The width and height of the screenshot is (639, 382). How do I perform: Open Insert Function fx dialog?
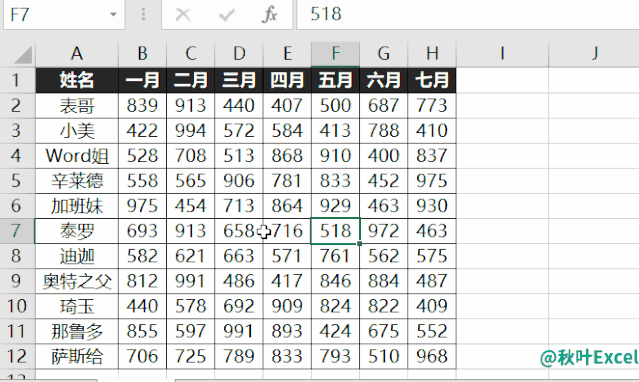coord(269,15)
